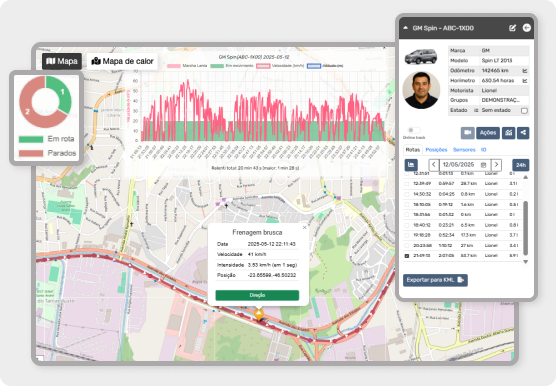Toggle Marcha Lenta legend swatch in chart
The height and width of the screenshot is (386, 556).
[x=174, y=66]
